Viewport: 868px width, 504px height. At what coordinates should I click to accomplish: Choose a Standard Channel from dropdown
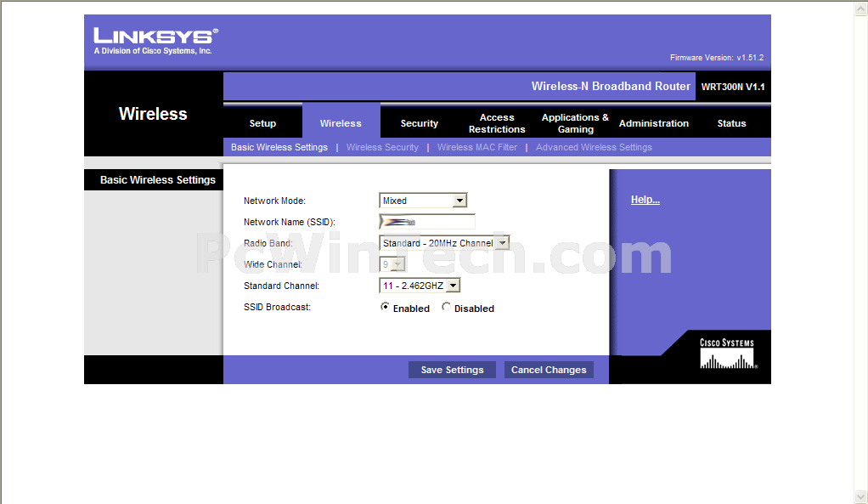[420, 286]
